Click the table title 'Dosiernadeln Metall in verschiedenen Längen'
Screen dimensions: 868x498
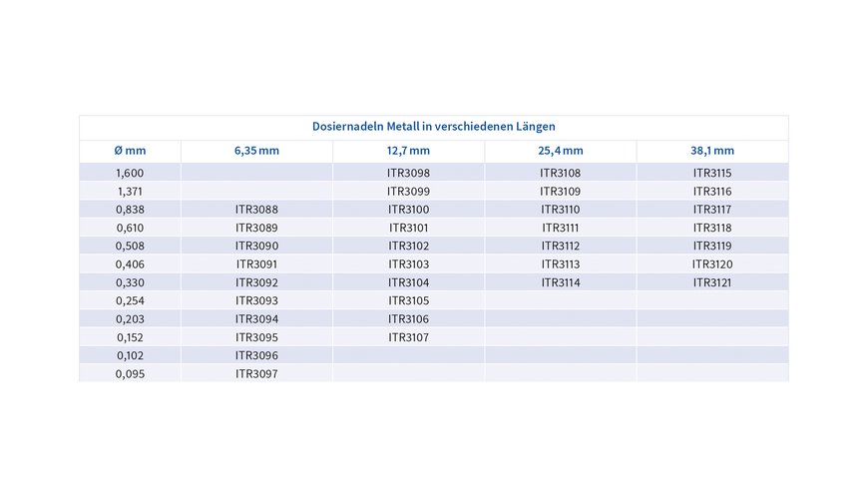pos(433,127)
